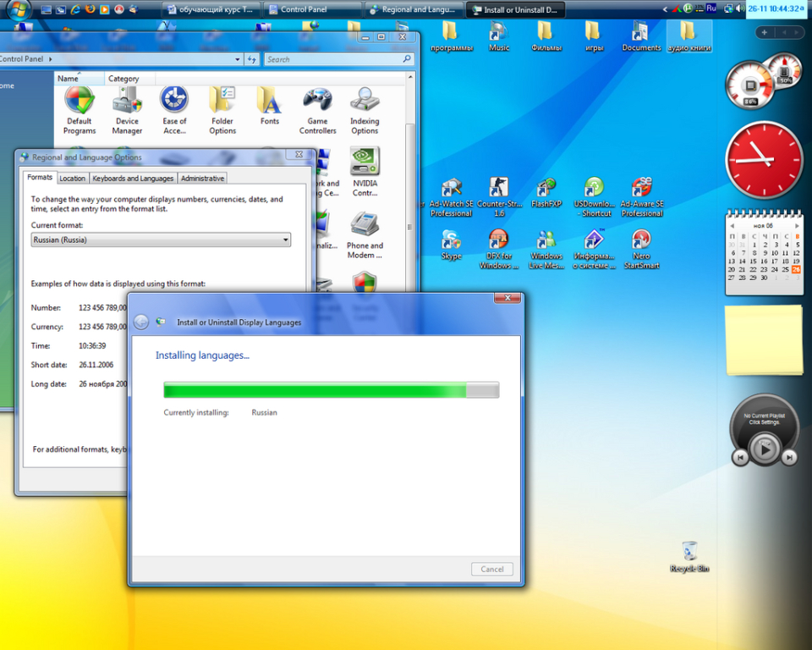Screen dimensions: 812x650
Task: Open the Фильмы desktop folder
Action: pos(546,36)
